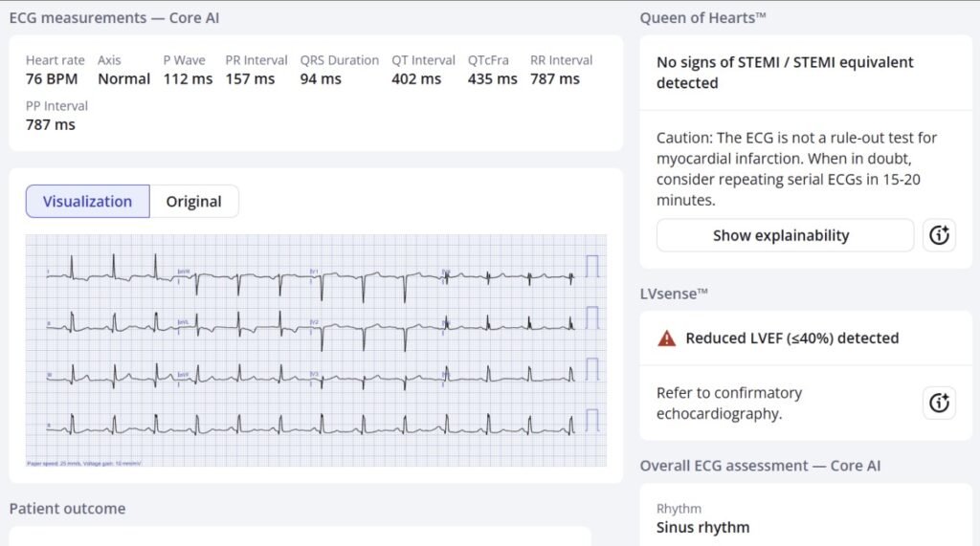Image resolution: width=980 pixels, height=546 pixels.
Task: Click the Patient outcome section heading
Action: point(67,509)
